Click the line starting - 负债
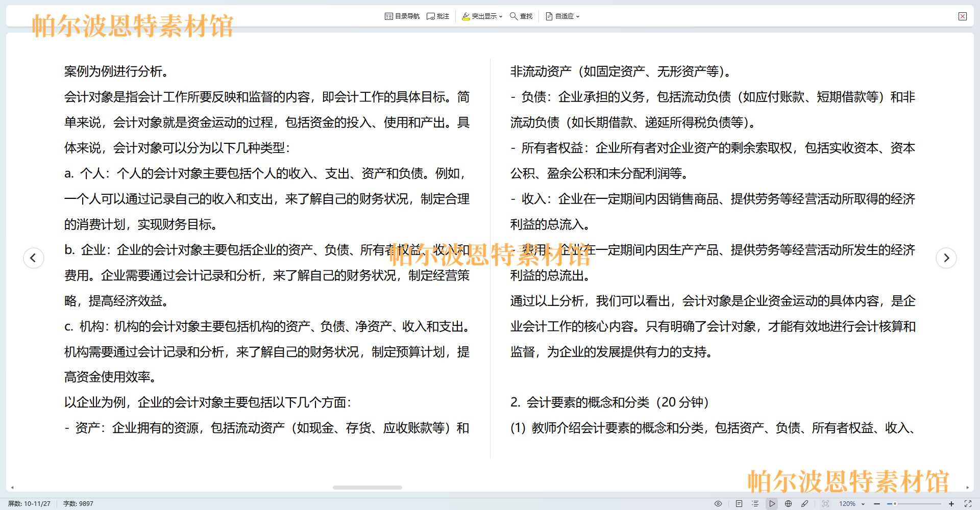980x510 pixels. pyautogui.click(x=713, y=97)
